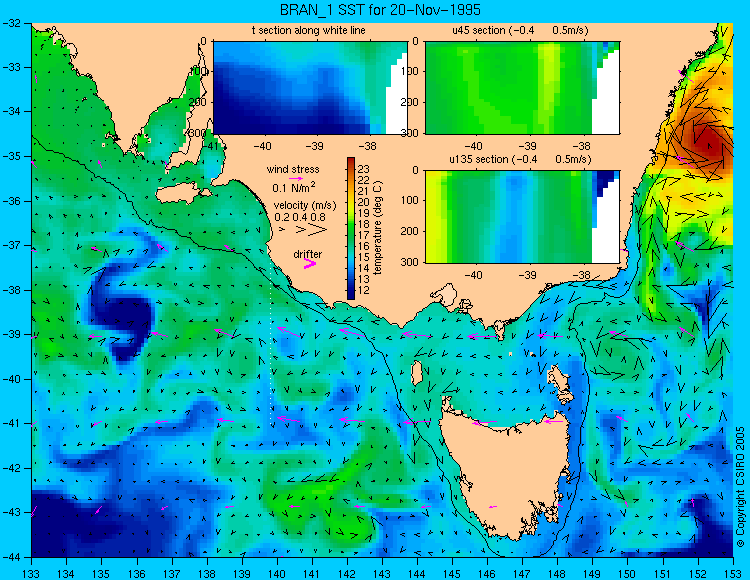Click main map left-edge latitude label -39

pos(11,335)
